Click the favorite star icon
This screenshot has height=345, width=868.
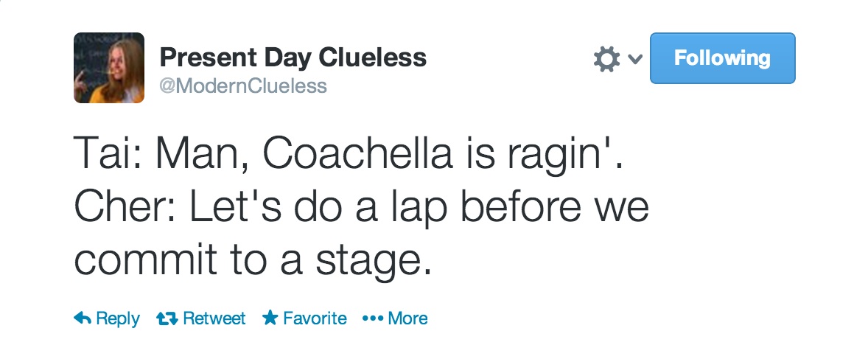tap(270, 318)
